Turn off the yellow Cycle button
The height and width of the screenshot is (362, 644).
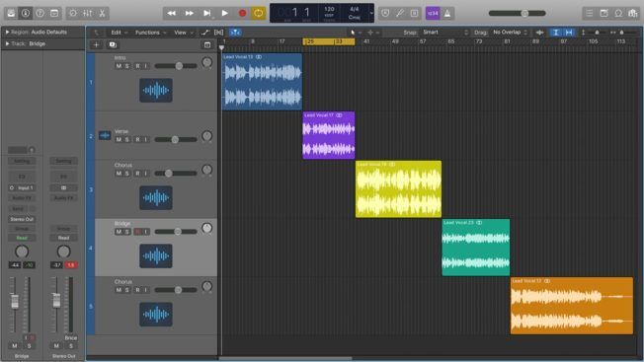259,13
